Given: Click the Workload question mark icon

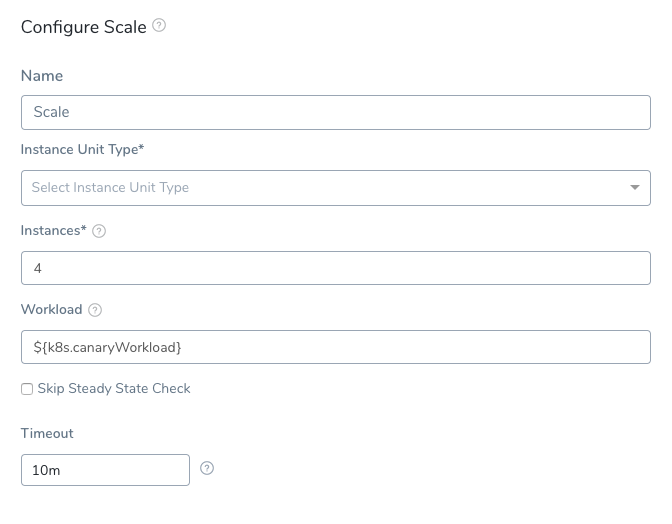Looking at the screenshot, I should (95, 310).
